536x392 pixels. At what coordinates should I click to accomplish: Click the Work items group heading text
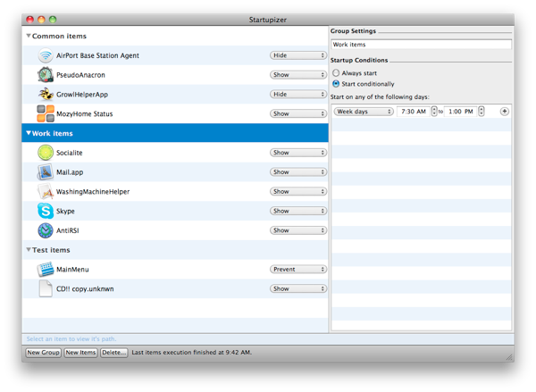click(53, 133)
